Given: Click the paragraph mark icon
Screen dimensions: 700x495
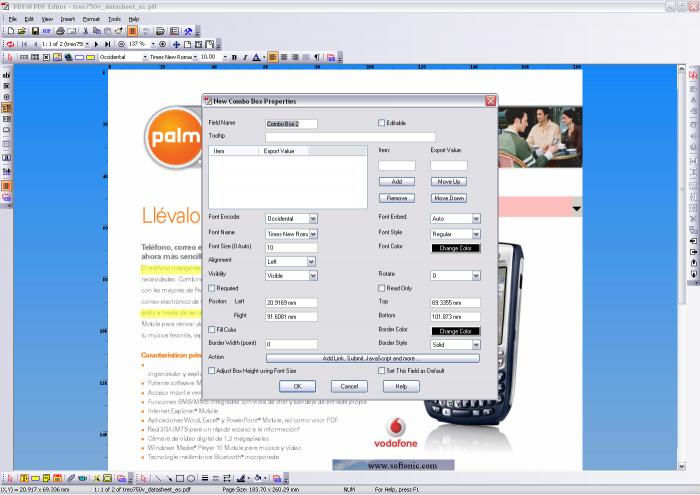Looking at the screenshot, I should 317,57.
